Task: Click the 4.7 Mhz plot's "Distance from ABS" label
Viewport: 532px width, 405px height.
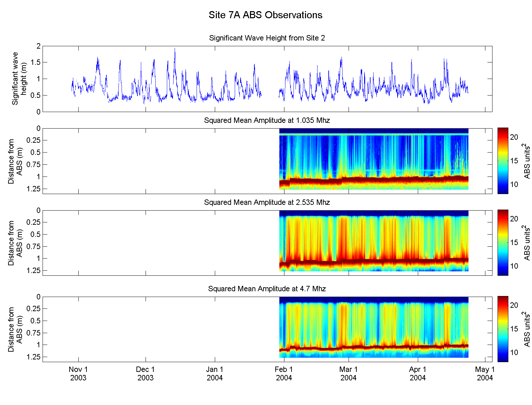Action: [x=15, y=329]
